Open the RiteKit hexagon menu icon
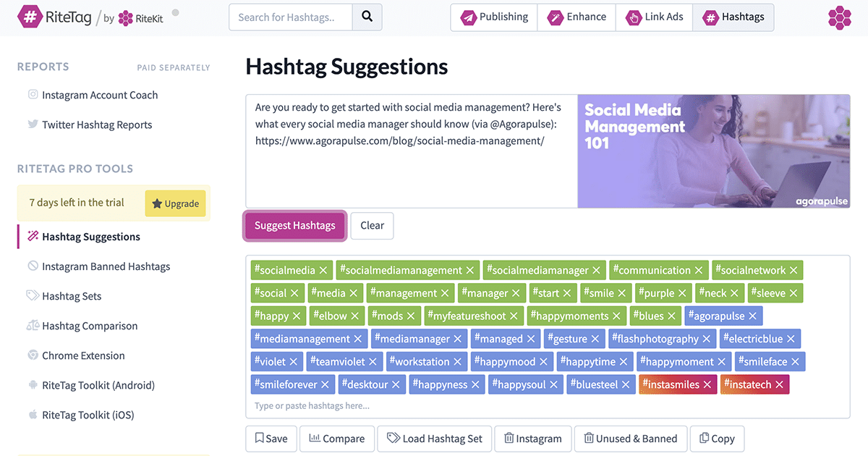Viewport: 868px width, 456px height. 840,17
